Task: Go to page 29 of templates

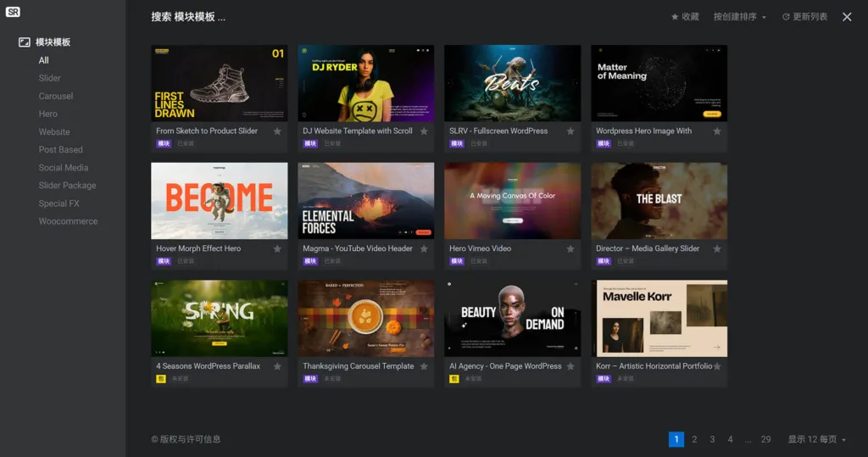Action: click(x=765, y=439)
